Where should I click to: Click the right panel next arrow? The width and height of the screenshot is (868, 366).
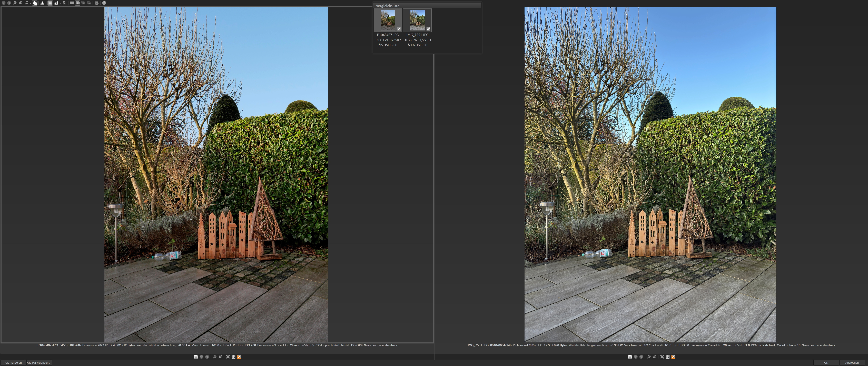641,357
